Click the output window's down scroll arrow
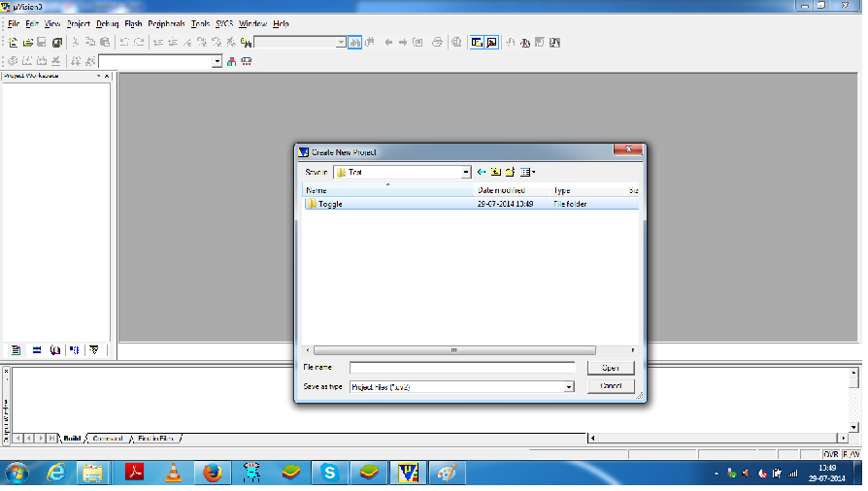 click(853, 427)
